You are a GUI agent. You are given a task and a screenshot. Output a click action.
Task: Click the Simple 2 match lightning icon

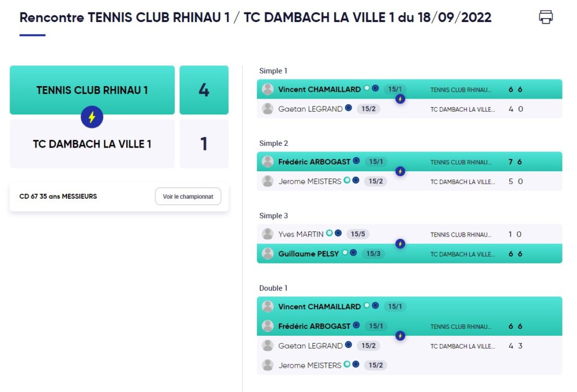click(x=400, y=171)
